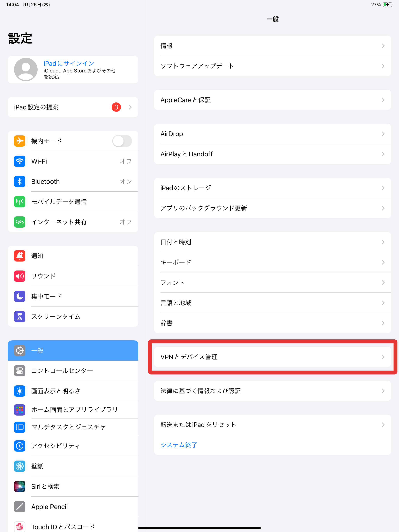Toggle the 機内モード switch
Image resolution: width=399 pixels, height=532 pixels.
coord(122,141)
